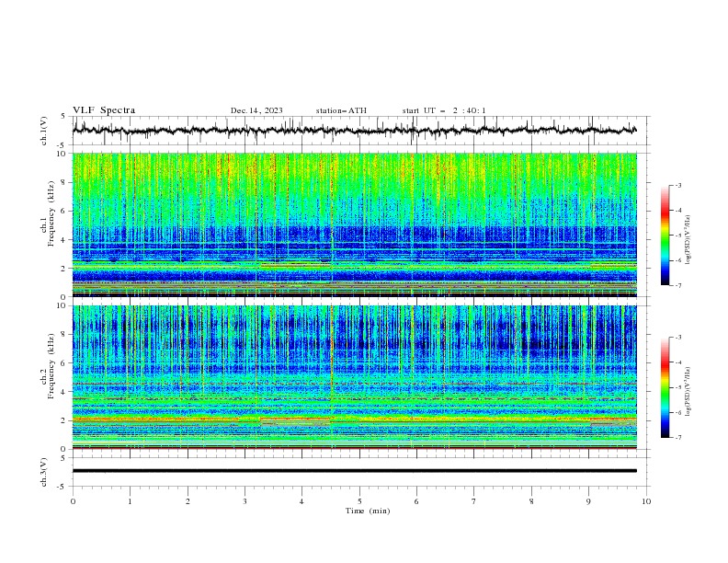Click tick label "0" on the Time axis
The height and width of the screenshot is (563, 728).
(73, 501)
